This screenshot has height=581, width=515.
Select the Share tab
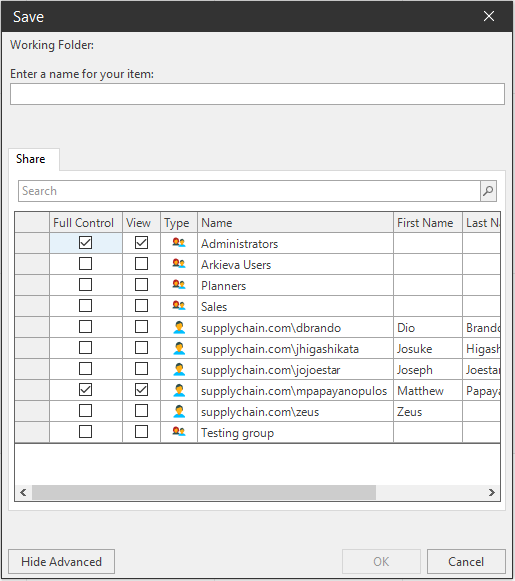click(34, 159)
